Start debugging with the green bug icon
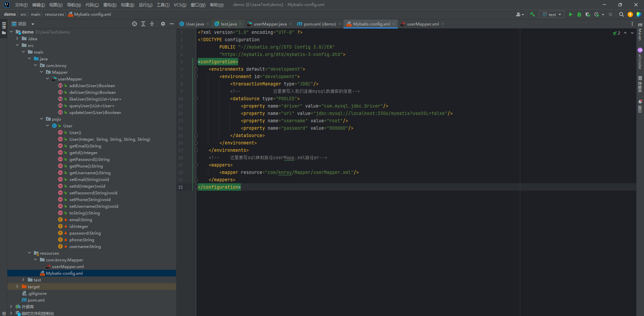The width and height of the screenshot is (644, 316). (579, 14)
